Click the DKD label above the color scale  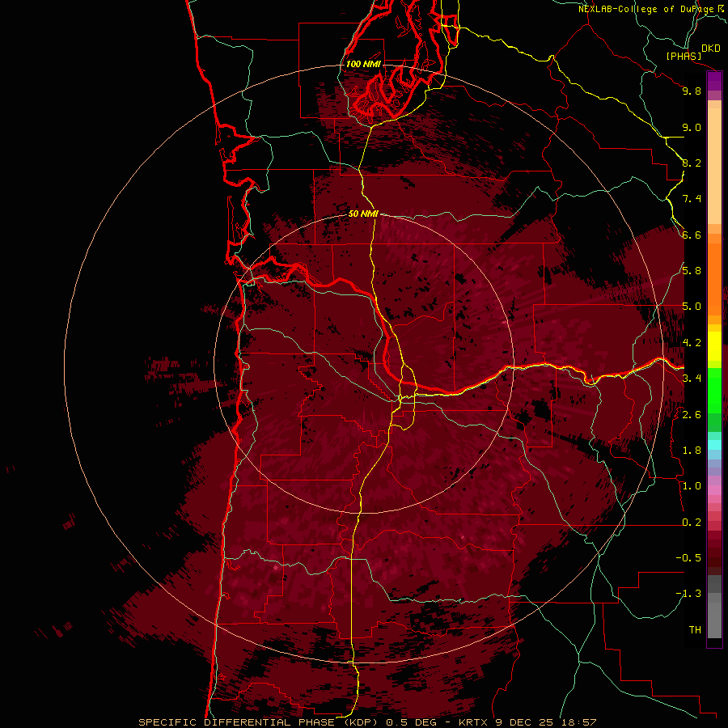click(711, 49)
